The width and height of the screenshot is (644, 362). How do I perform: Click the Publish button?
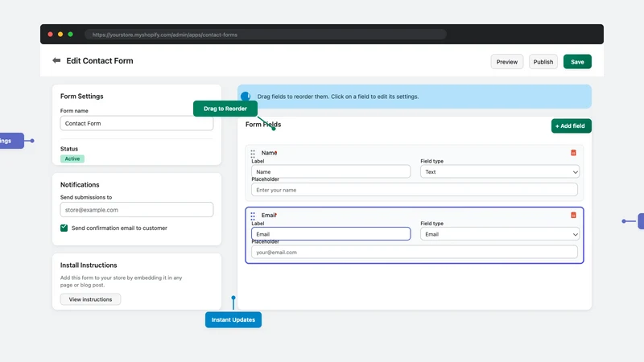coord(543,62)
